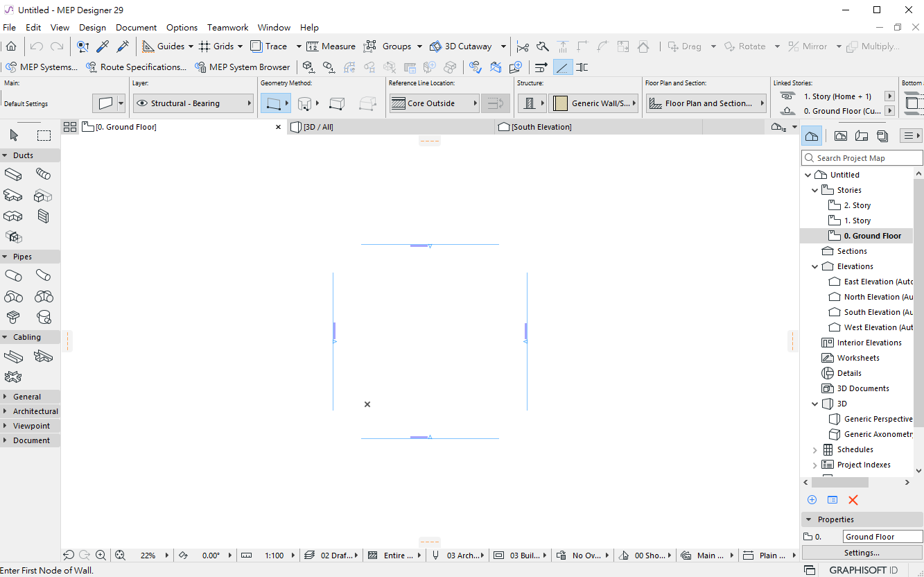This screenshot has height=577, width=924.
Task: Open the Teamwork menu
Action: 227,28
